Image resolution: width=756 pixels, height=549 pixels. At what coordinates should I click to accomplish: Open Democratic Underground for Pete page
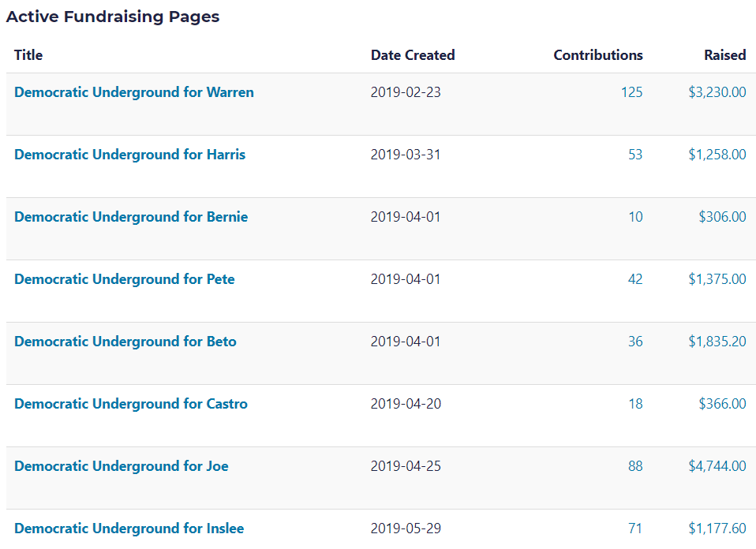point(124,279)
